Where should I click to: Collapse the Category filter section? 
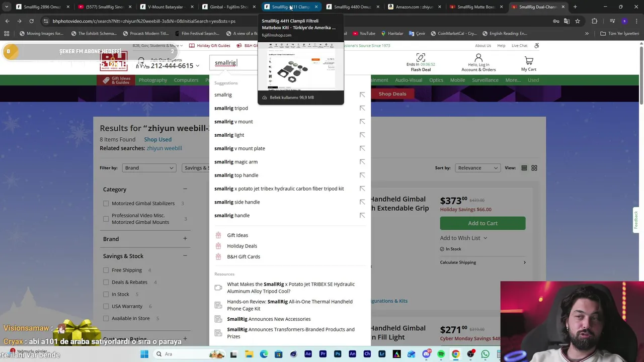pos(185,189)
